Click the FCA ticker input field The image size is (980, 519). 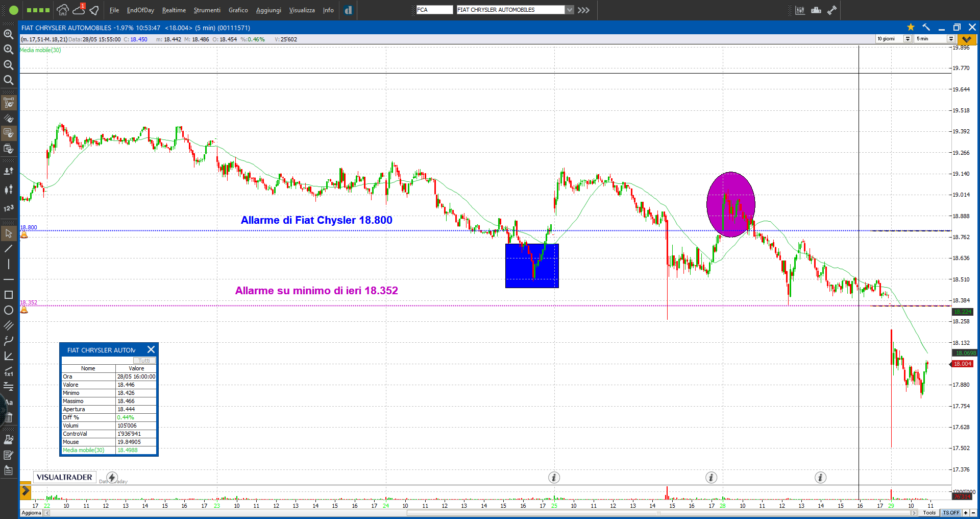pos(434,10)
